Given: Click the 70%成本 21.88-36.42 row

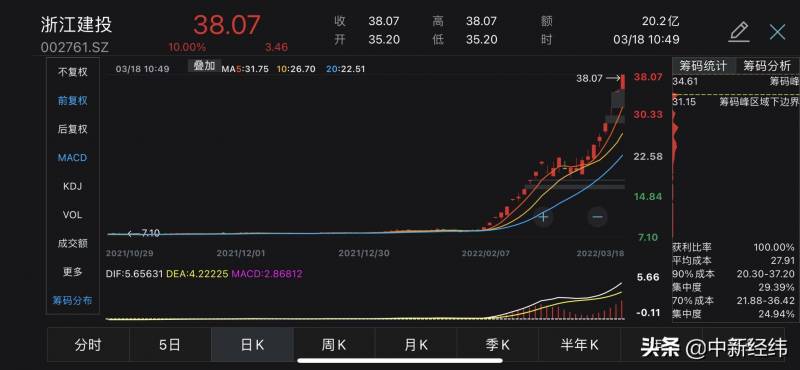Looking at the screenshot, I should click(734, 301).
